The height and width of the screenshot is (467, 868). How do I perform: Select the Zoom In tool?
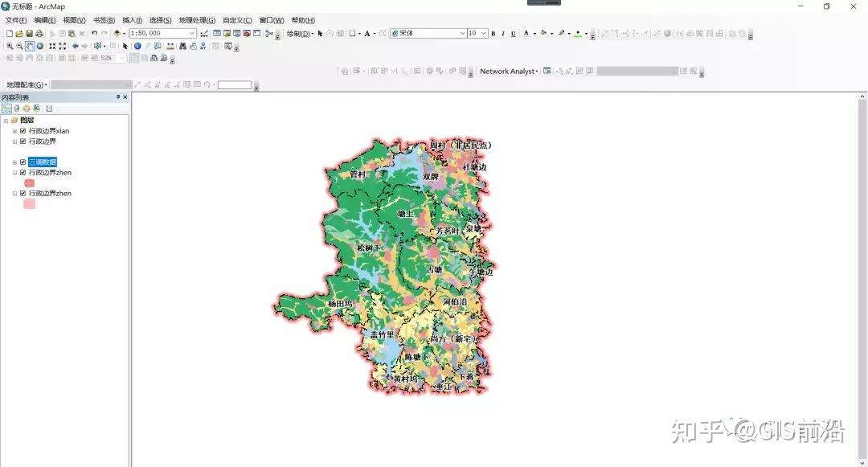pos(10,46)
